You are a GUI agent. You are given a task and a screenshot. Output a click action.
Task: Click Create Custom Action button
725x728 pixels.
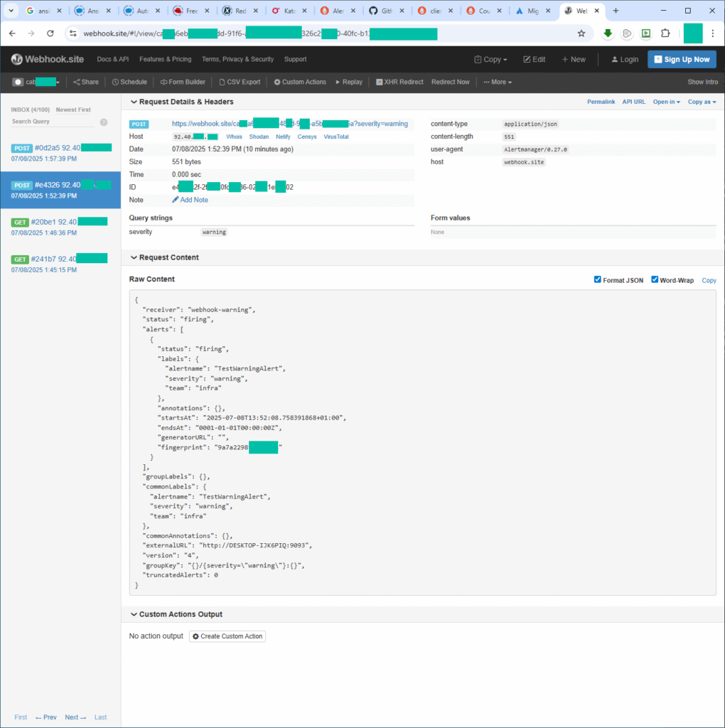click(227, 636)
